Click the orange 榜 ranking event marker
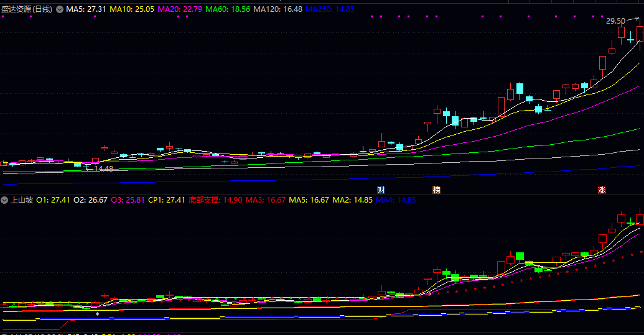 click(x=436, y=190)
